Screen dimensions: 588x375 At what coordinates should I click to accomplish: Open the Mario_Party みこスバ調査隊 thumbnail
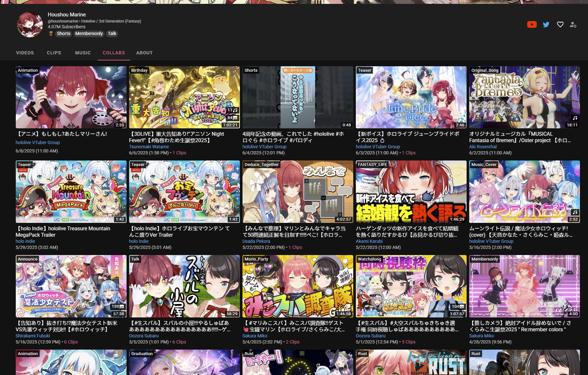click(298, 286)
